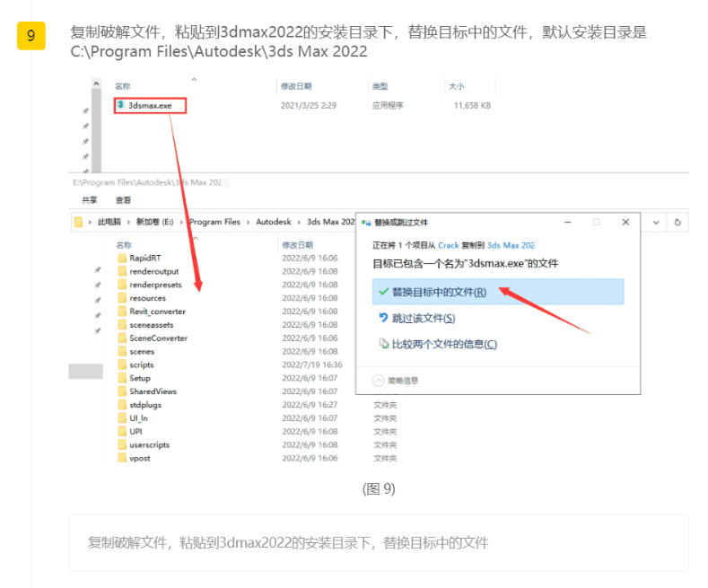Close the 替换或跳过文件 dialog

(x=625, y=223)
